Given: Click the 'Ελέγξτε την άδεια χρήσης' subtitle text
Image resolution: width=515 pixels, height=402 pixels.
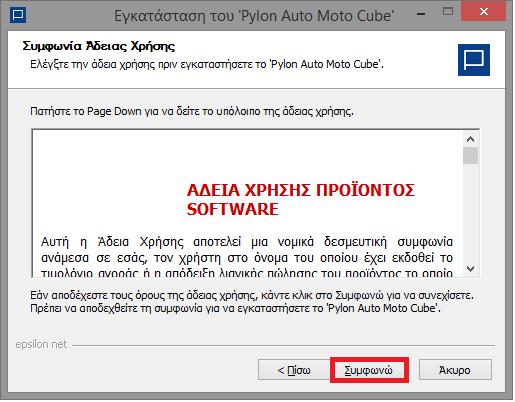Looking at the screenshot, I should [207, 64].
